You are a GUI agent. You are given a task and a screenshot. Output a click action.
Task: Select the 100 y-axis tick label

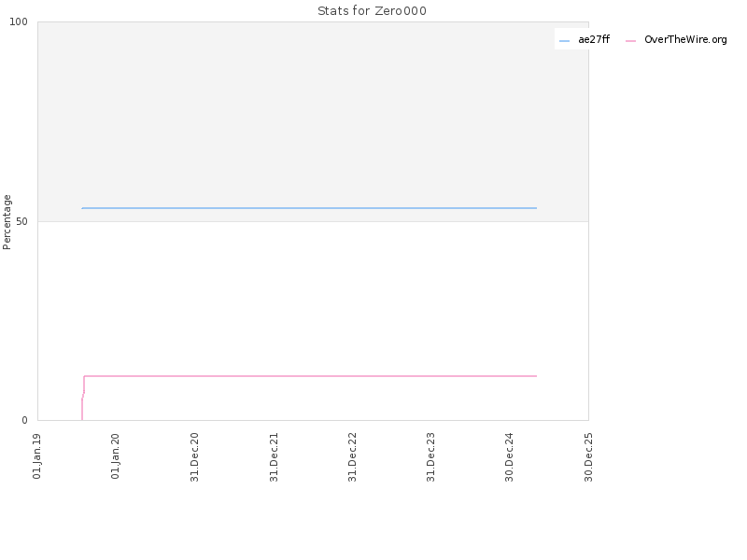19,21
